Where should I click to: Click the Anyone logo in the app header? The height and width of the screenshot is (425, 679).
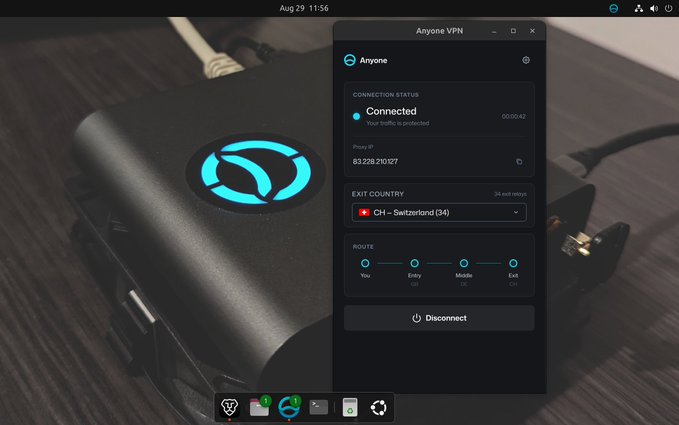pyautogui.click(x=349, y=60)
